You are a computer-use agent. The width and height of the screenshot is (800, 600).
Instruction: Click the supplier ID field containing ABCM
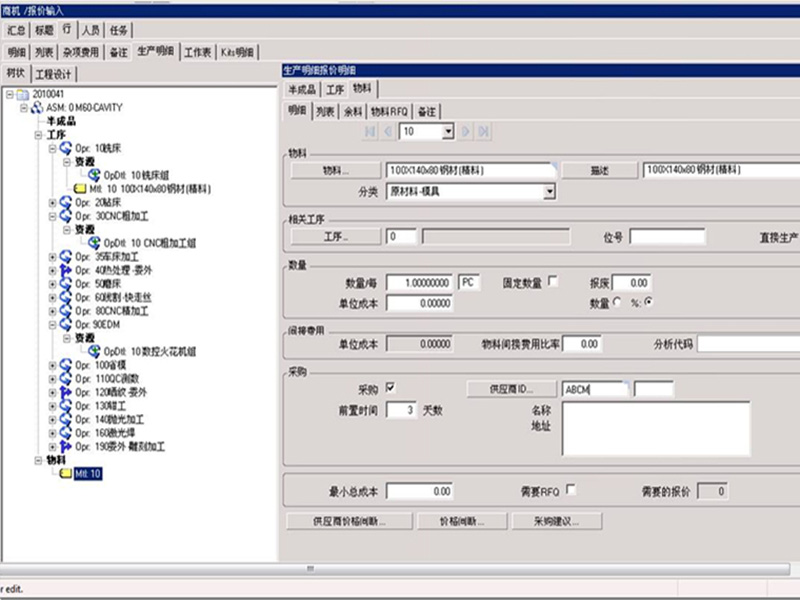pyautogui.click(x=594, y=389)
